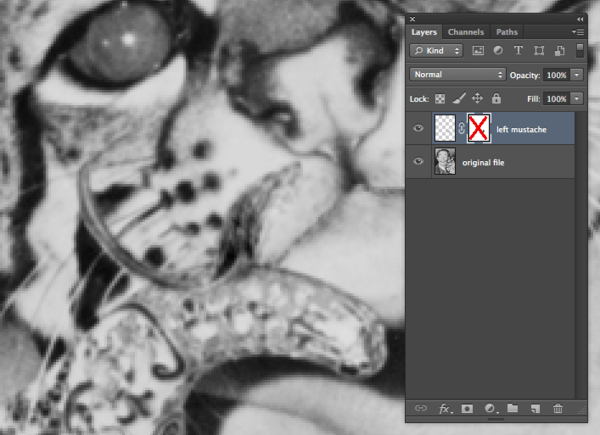Open the Normal blend mode dropdown
The image size is (600, 435).
click(458, 75)
